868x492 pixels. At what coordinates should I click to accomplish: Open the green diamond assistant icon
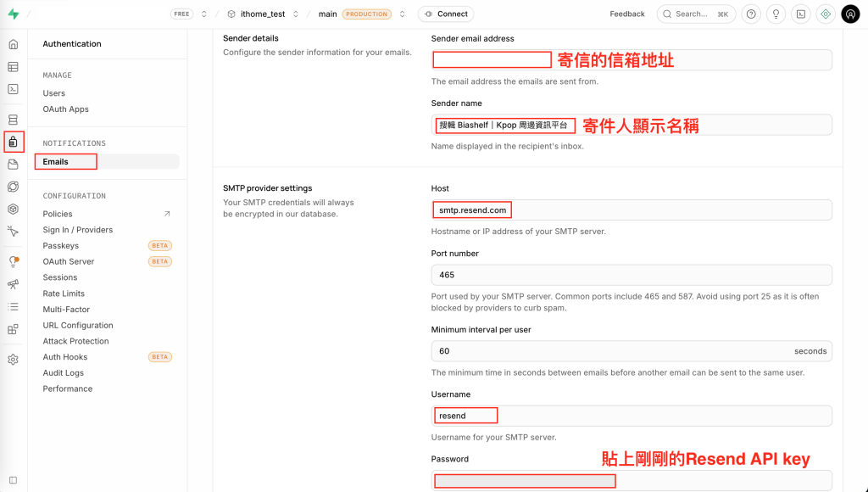(826, 14)
